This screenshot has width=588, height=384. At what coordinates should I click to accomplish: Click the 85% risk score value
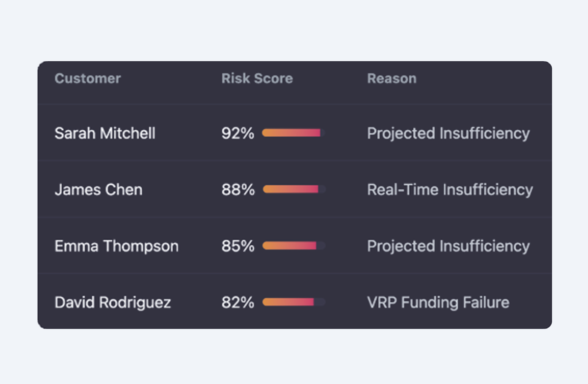click(x=238, y=246)
